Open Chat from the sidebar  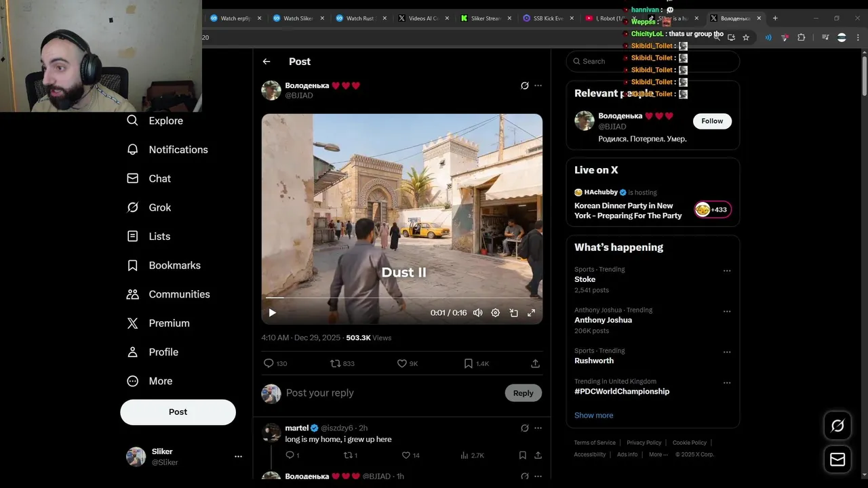click(x=149, y=178)
